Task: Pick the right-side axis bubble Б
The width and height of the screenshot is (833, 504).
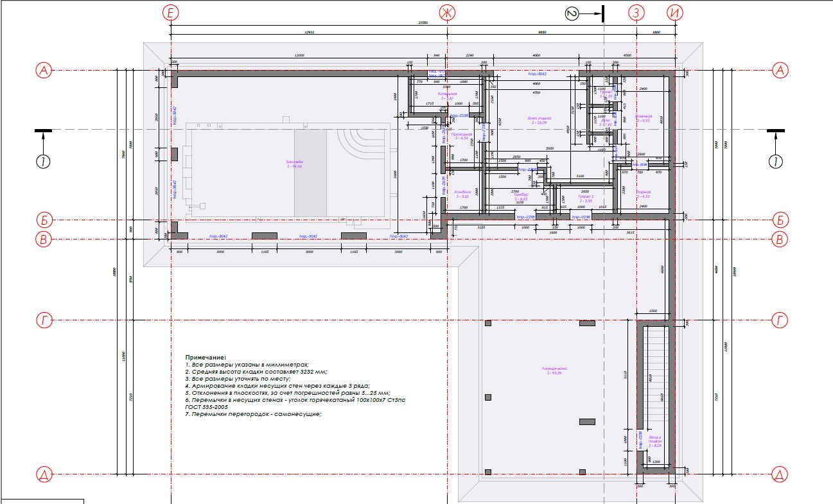Action: click(x=780, y=220)
